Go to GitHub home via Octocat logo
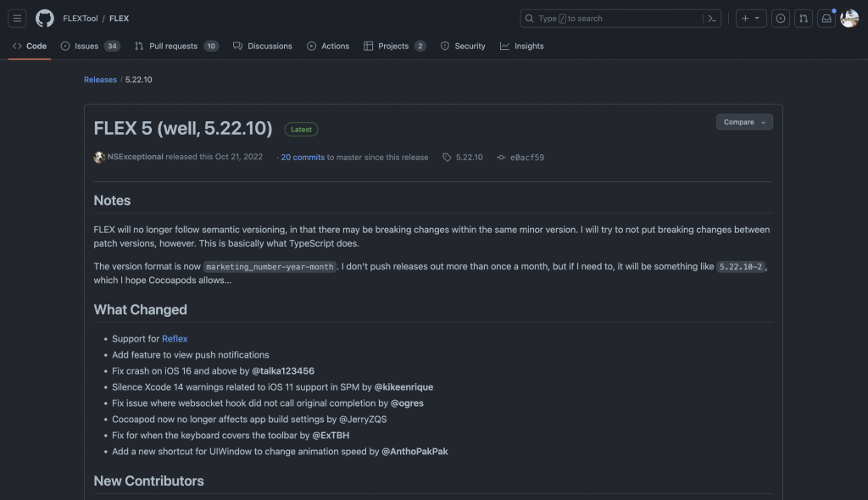The width and height of the screenshot is (868, 500). (x=45, y=19)
